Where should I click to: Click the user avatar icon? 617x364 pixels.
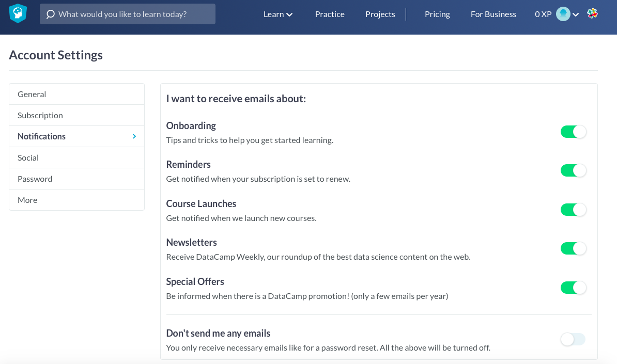point(563,14)
